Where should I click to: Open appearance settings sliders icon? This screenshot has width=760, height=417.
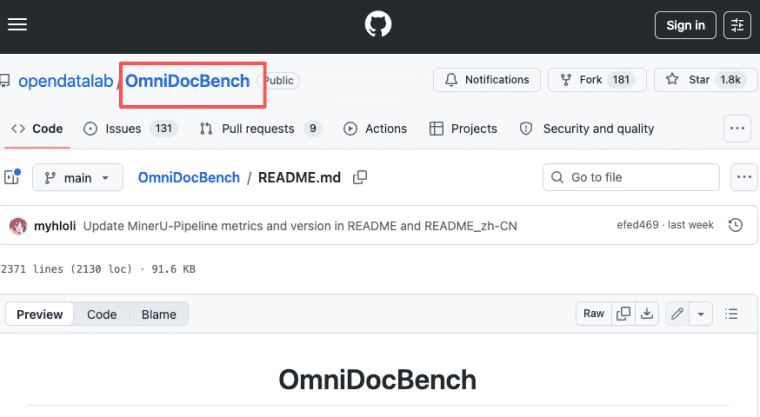pyautogui.click(x=737, y=25)
